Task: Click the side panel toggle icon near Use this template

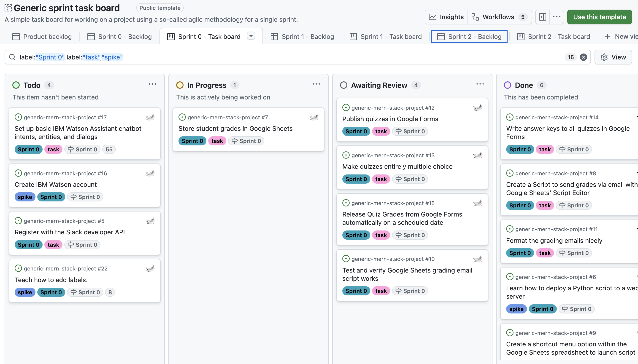Action: (x=542, y=17)
